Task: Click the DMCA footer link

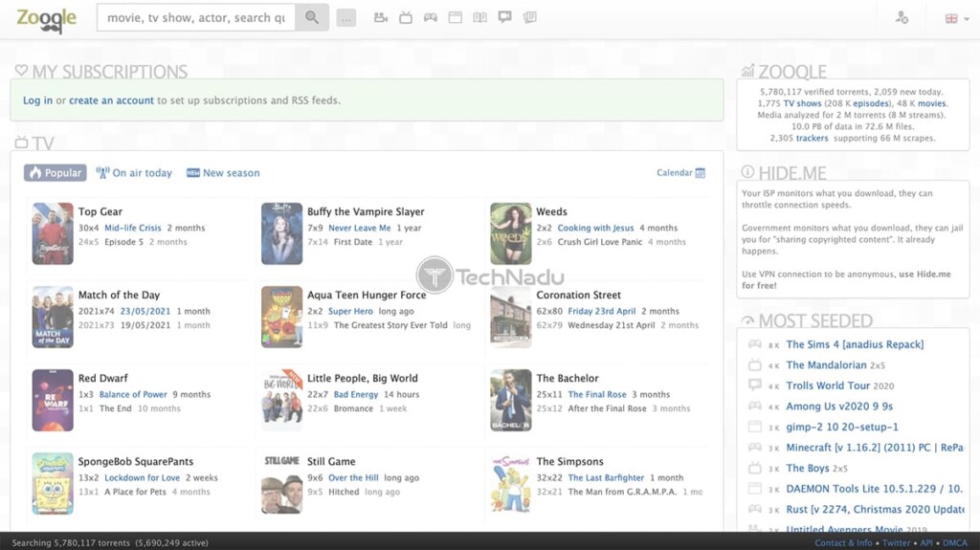Action: tap(954, 542)
